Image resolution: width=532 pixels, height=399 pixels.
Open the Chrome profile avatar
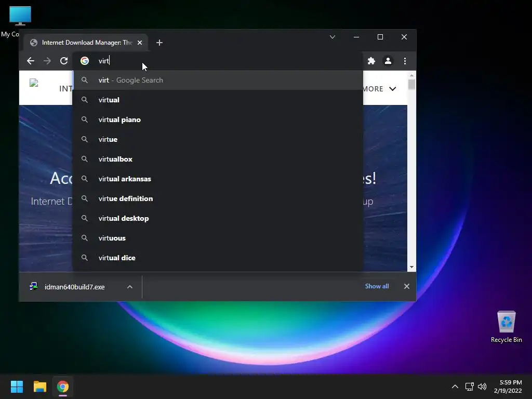388,61
